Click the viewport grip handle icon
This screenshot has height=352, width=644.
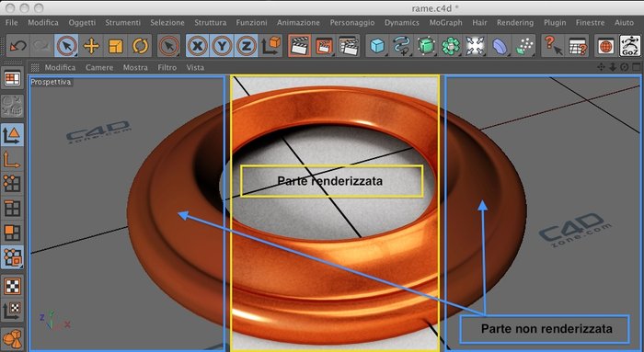point(35,67)
